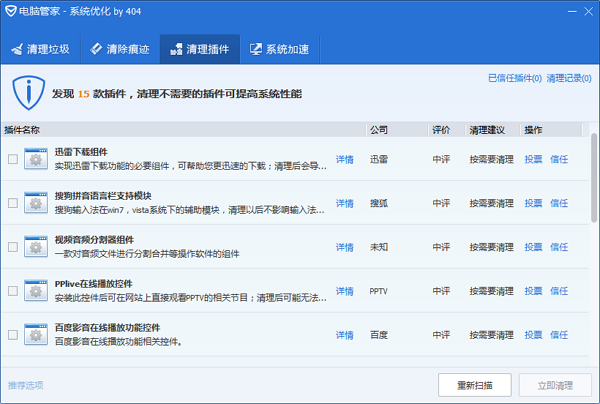Click the 推荐选项 link
Screen dimensions: 600x404
point(26,385)
